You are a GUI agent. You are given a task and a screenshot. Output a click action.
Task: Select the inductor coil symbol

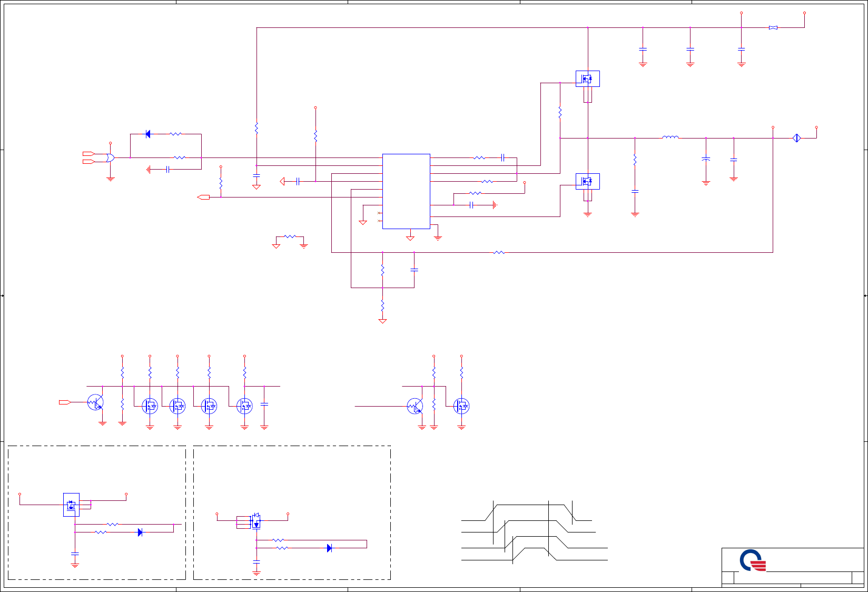(670, 137)
